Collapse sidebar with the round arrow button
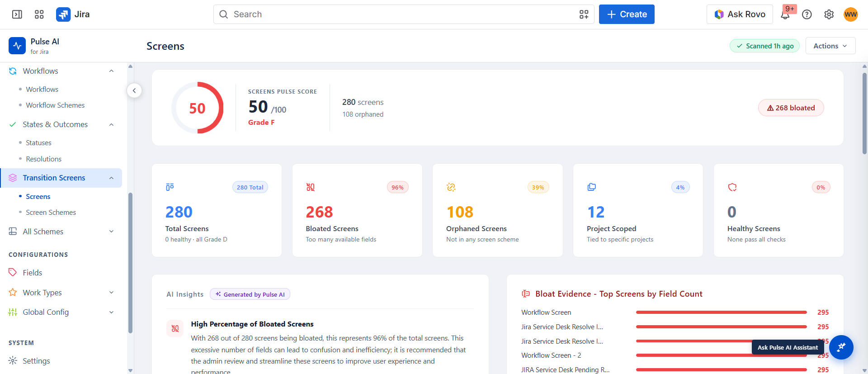The height and width of the screenshot is (374, 868). tap(134, 90)
